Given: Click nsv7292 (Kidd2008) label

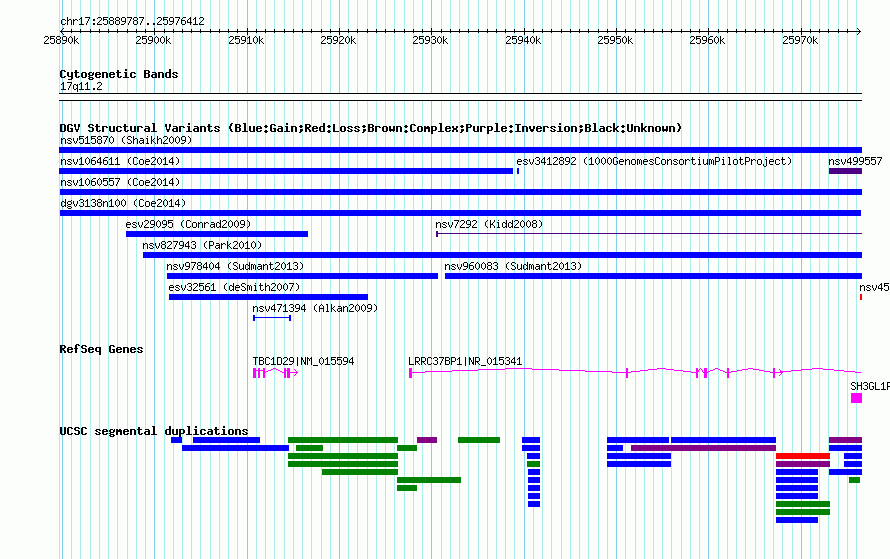Looking at the screenshot, I should [x=489, y=224].
